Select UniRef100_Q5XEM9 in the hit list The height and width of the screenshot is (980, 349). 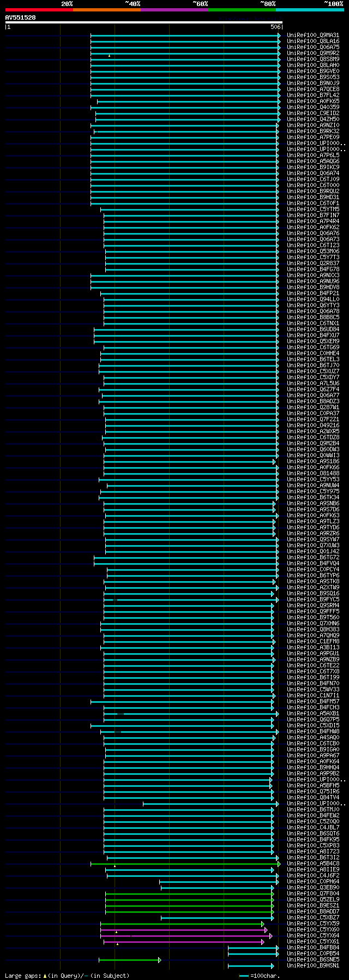point(313,342)
